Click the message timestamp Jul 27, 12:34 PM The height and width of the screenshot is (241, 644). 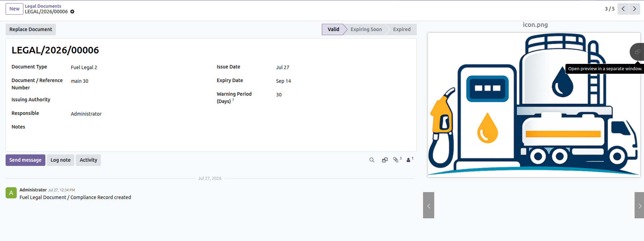[x=61, y=190]
